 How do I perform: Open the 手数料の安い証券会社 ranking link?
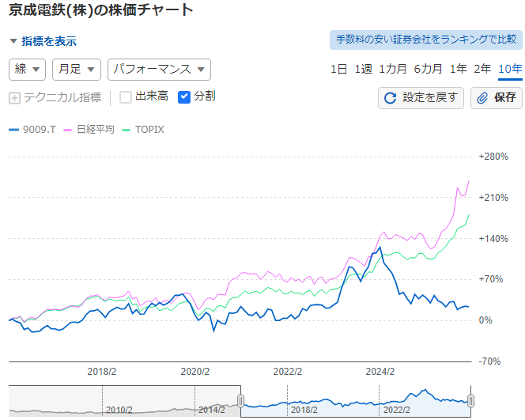tap(425, 40)
